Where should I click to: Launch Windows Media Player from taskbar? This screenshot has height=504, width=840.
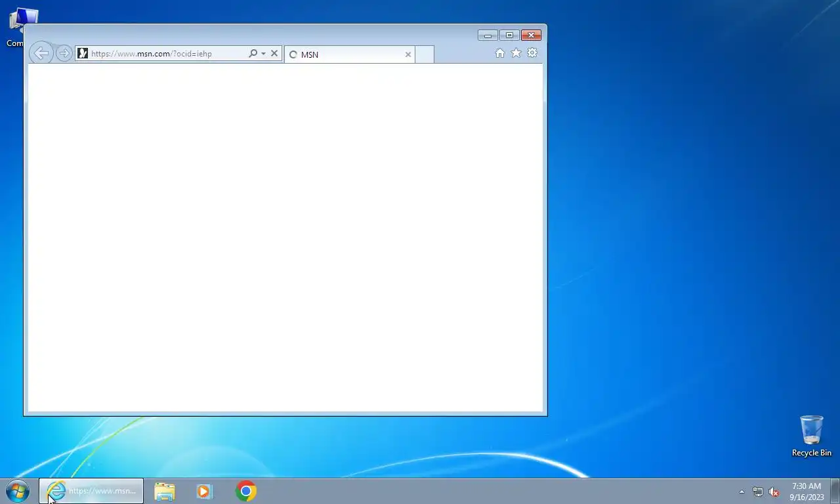(204, 492)
